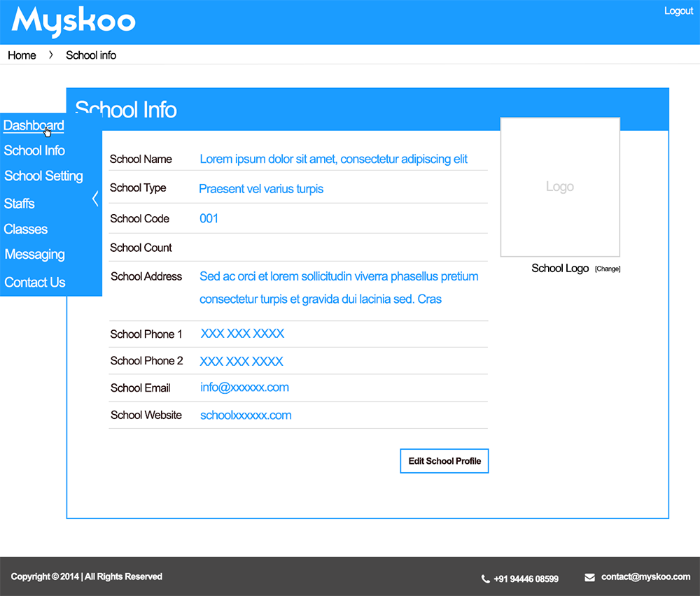Viewport: 700px width, 596px height.
Task: Click the phone icon in footer
Action: 485,579
